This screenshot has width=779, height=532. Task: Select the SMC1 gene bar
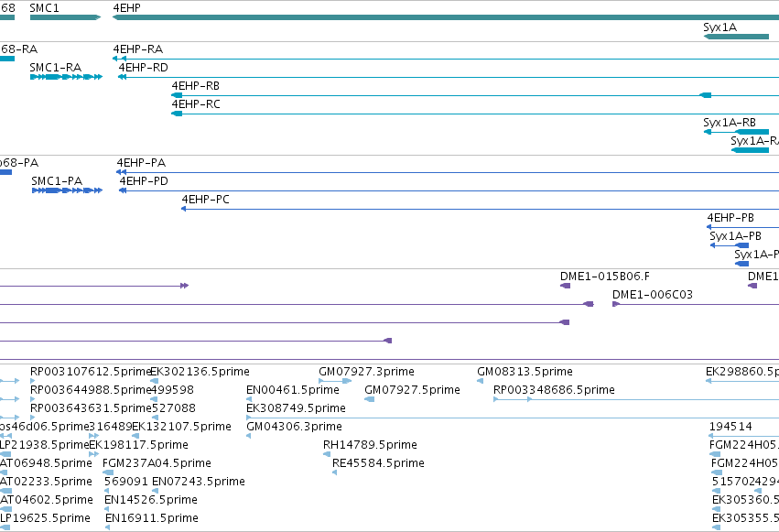(65, 17)
